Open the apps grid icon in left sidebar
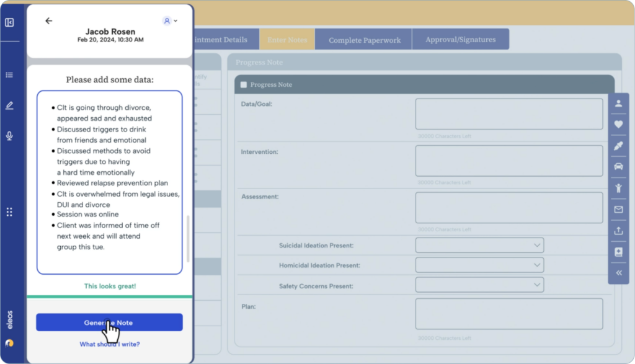This screenshot has width=635, height=364. coord(9,211)
